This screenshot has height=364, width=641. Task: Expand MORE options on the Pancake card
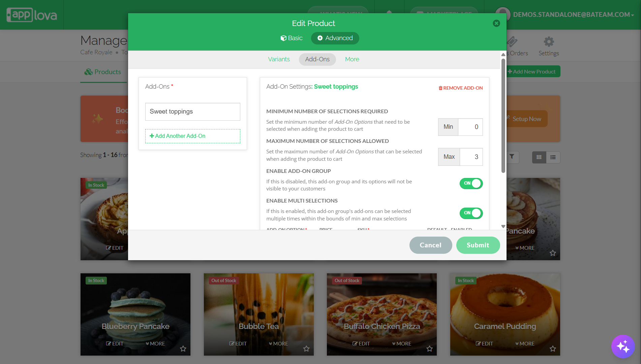coord(525,248)
